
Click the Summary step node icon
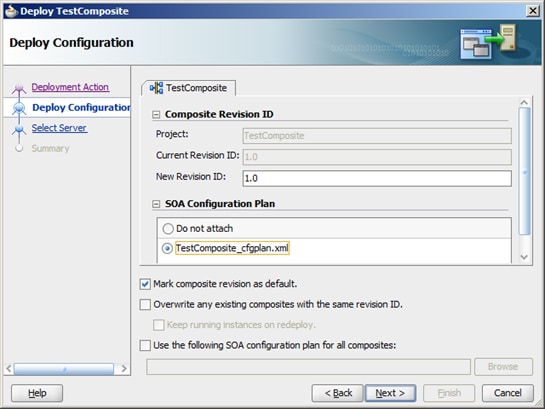coord(19,148)
